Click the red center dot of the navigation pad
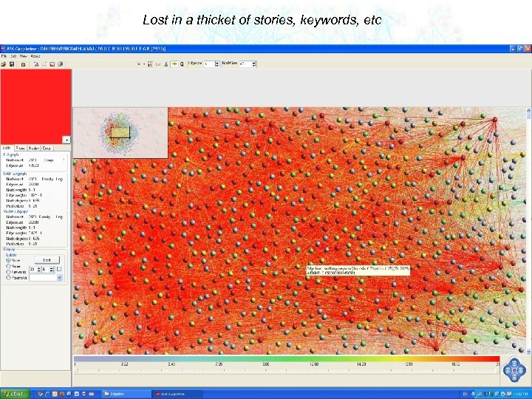The height and width of the screenshot is (399, 532). point(514,370)
